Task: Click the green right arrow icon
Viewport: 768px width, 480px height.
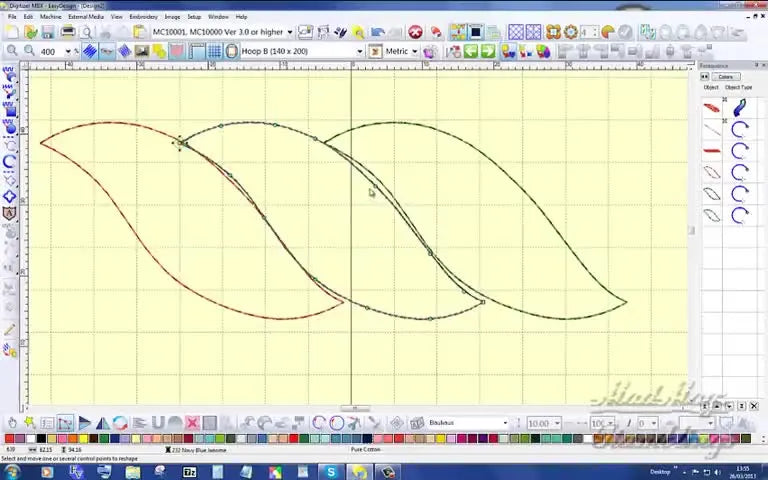Action: point(487,51)
